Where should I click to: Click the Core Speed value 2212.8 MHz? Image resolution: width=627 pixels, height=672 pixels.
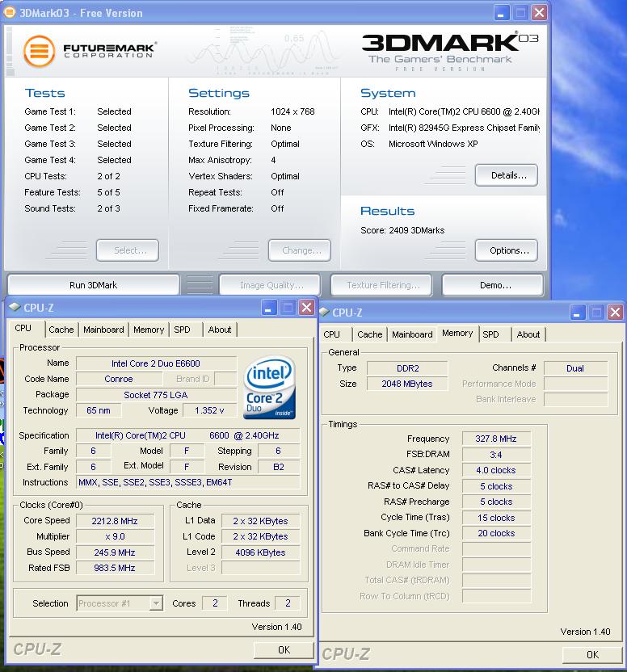(115, 521)
